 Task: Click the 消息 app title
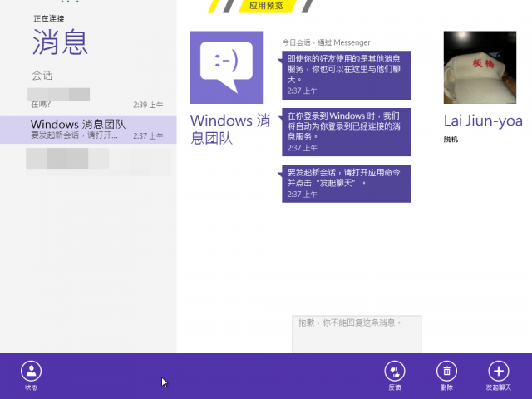tap(60, 42)
